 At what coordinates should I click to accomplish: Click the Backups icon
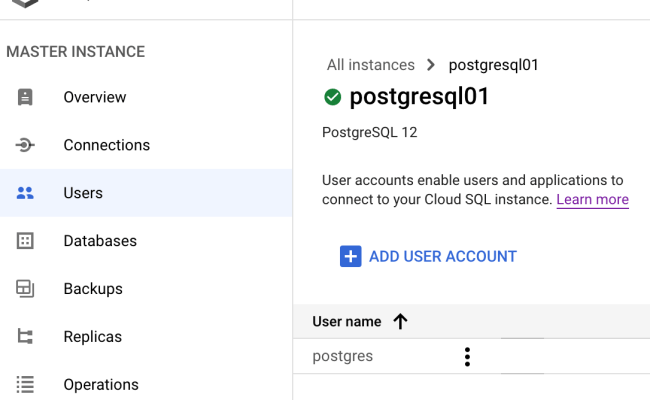(25, 288)
